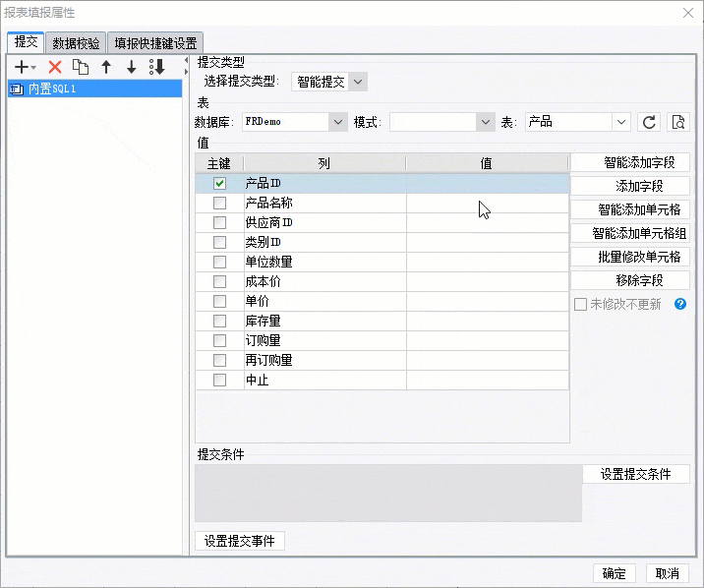
Task: Click the 批量修改单元格 button
Action: point(630,257)
